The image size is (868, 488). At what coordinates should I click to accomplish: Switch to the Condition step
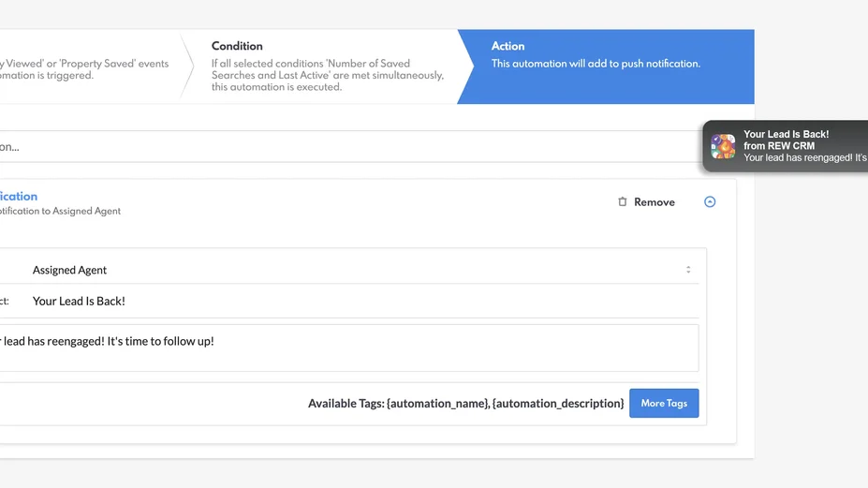[327, 67]
